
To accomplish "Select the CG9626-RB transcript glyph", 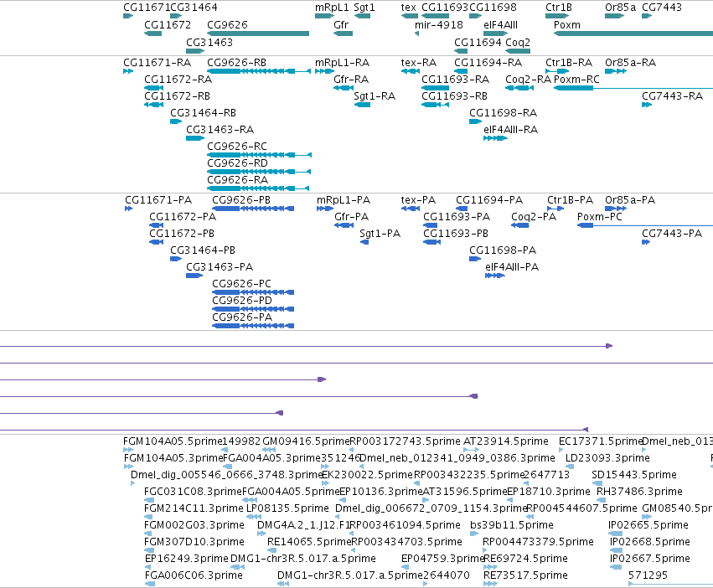I will [x=259, y=71].
